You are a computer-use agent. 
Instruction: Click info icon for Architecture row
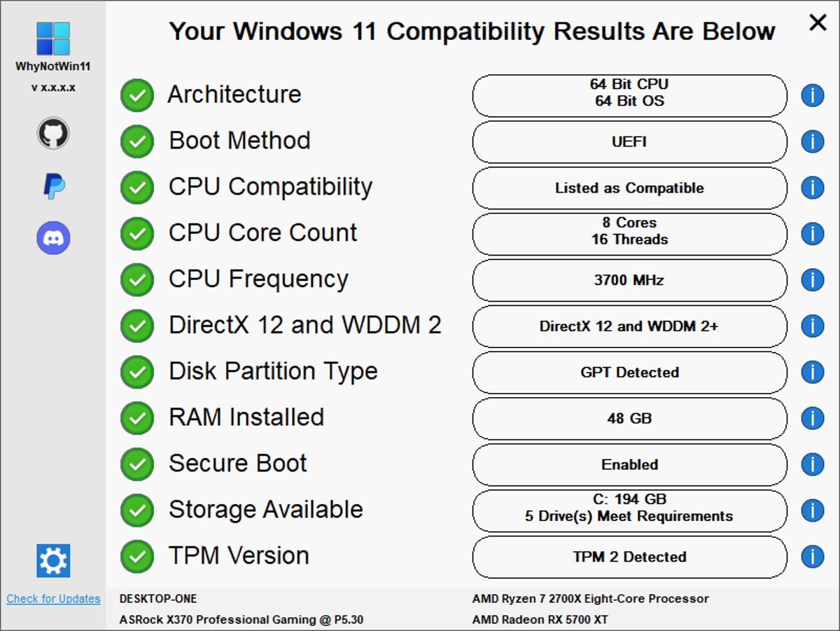812,95
